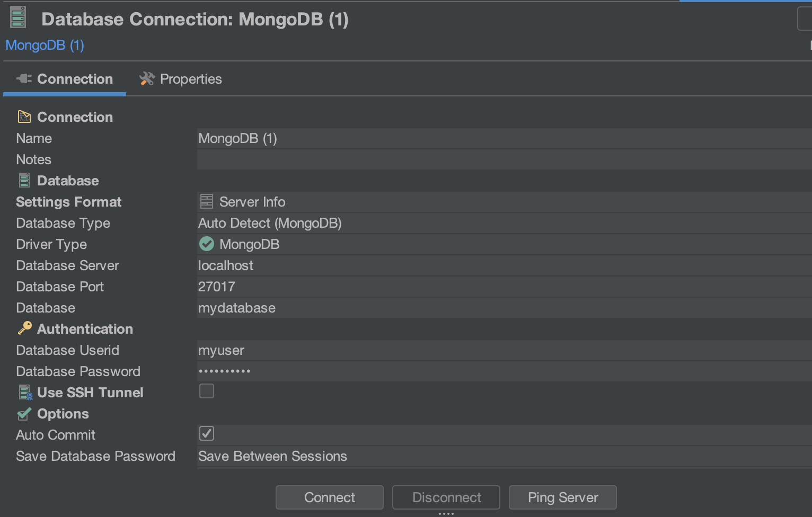Screen dimensions: 812x517
Task: Open the Database Type dropdown
Action: [504, 223]
